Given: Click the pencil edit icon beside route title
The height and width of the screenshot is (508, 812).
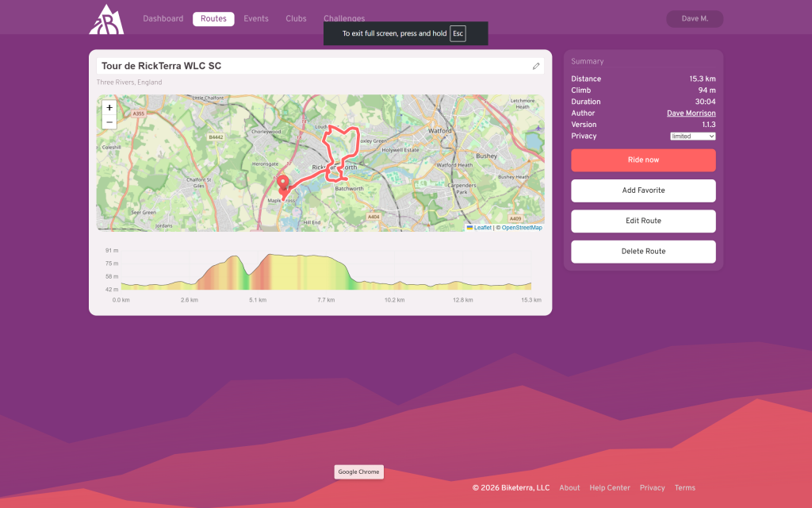Looking at the screenshot, I should coord(536,66).
